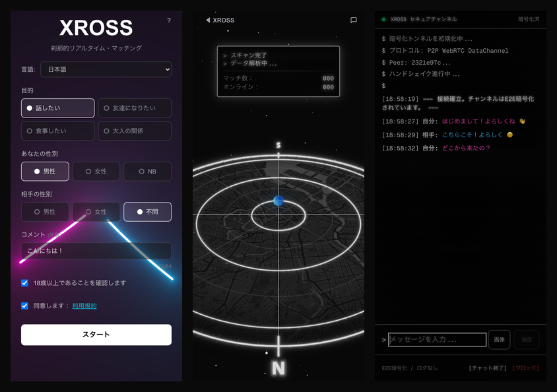Viewport: 557px width, 392px height.
Task: Toggle the 同意します agreement checkbox
Action: click(x=24, y=305)
